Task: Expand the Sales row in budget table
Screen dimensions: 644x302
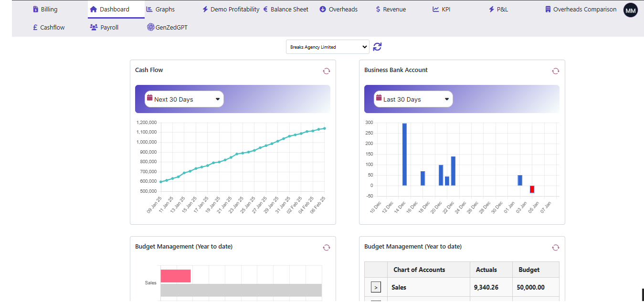Action: [x=376, y=287]
